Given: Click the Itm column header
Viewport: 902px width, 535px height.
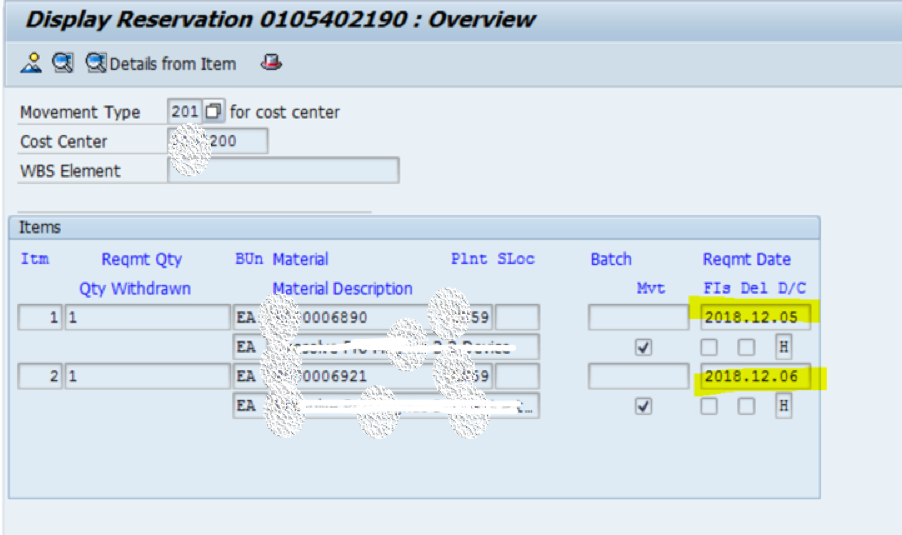Looking at the screenshot, I should click(x=35, y=259).
